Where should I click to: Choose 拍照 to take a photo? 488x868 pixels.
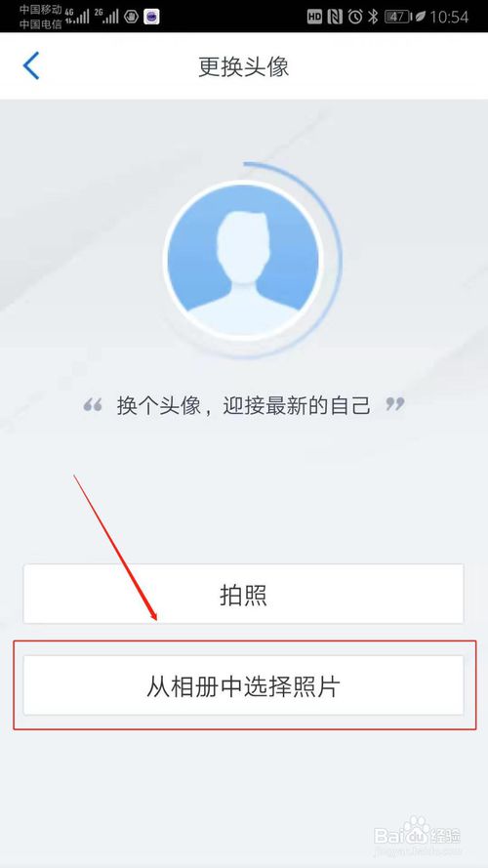[x=243, y=594]
